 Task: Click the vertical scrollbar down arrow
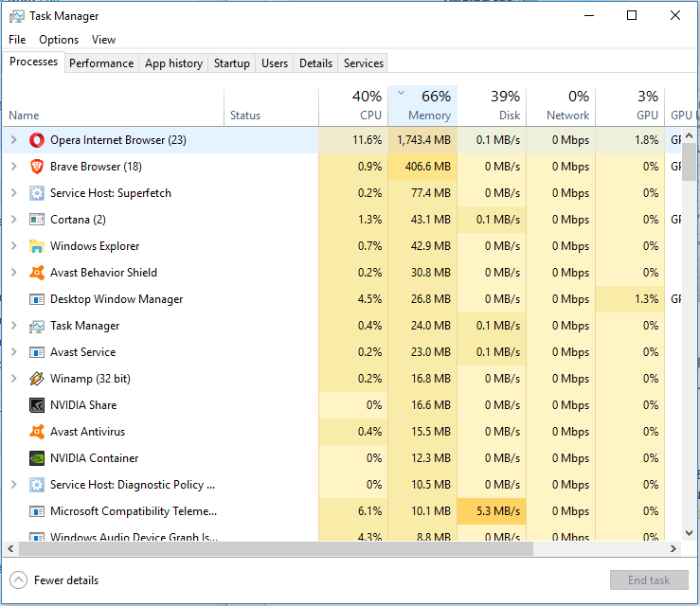[x=689, y=533]
